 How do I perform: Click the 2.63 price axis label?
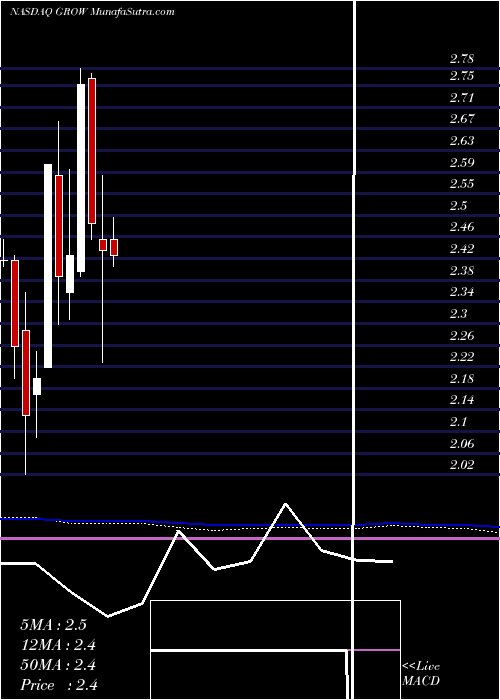point(462,141)
